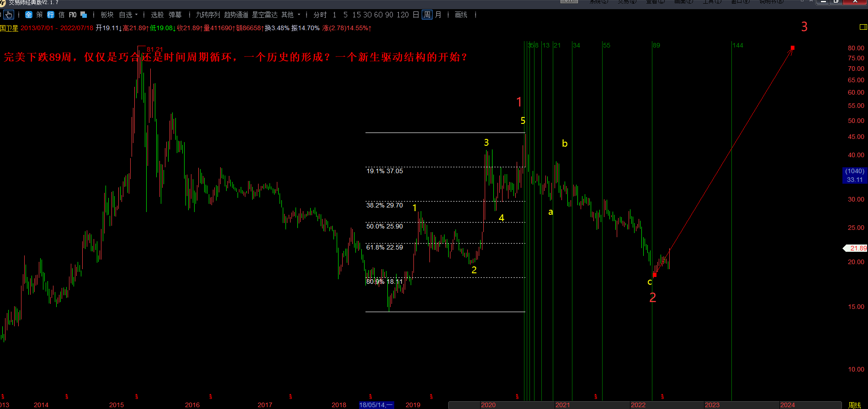Select the 15-minute period
The height and width of the screenshot is (409, 868).
tap(356, 15)
